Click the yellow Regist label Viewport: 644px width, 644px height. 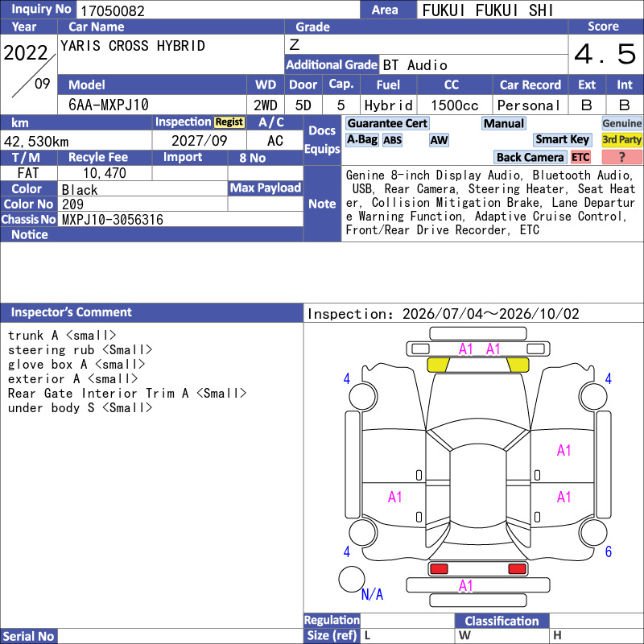pos(229,122)
